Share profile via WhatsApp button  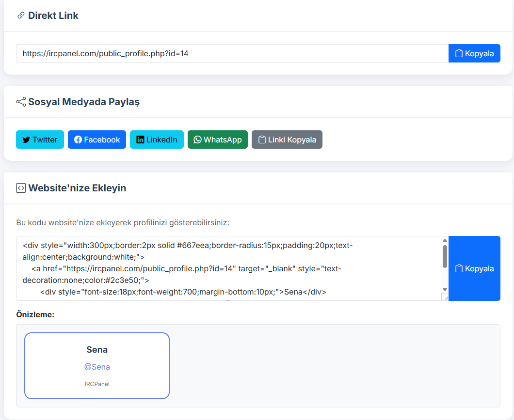coord(218,140)
